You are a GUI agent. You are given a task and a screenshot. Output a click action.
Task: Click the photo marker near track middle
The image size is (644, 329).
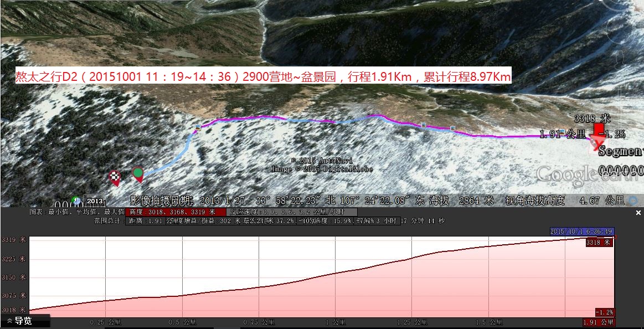[424, 125]
